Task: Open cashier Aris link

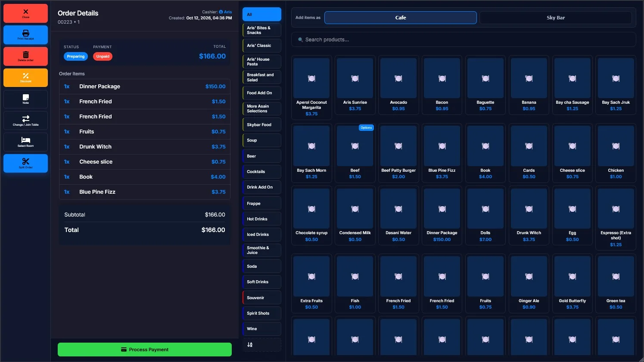Action: pos(225,12)
